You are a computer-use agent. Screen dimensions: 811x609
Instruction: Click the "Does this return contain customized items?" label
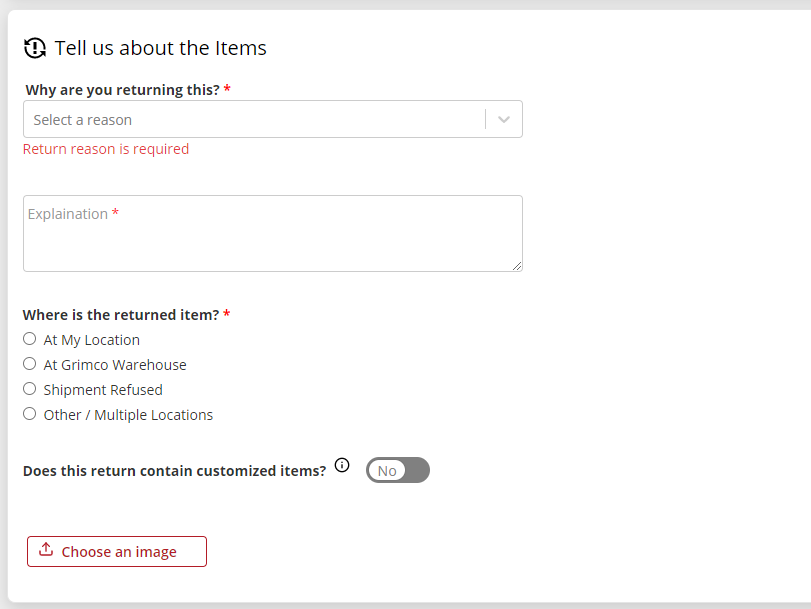[174, 471]
